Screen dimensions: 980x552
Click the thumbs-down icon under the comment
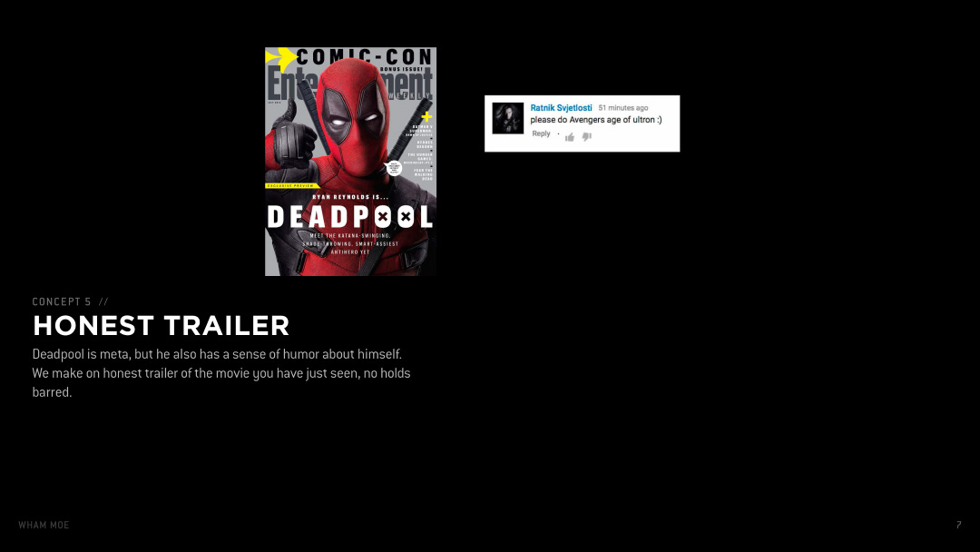click(x=586, y=137)
